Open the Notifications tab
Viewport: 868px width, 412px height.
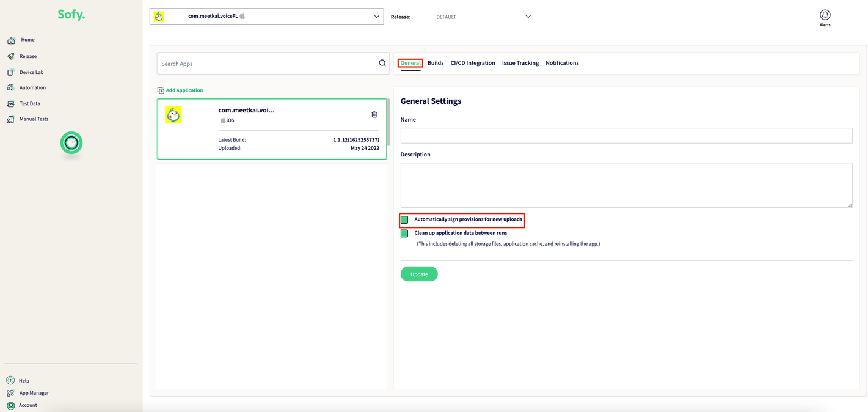pyautogui.click(x=562, y=63)
